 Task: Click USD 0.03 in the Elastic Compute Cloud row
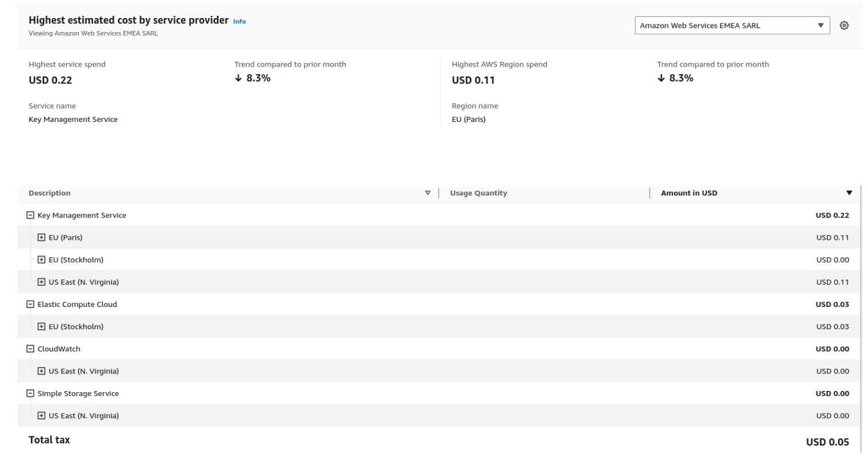(x=832, y=305)
